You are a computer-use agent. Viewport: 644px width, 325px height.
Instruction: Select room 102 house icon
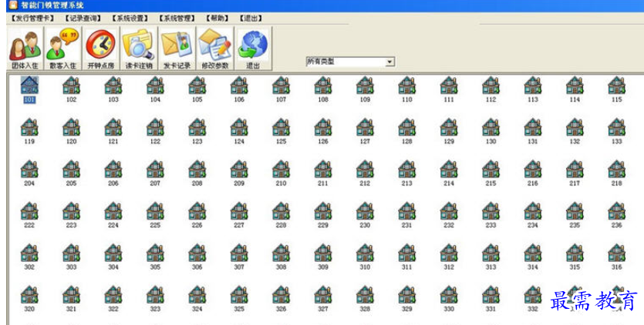[x=72, y=85]
